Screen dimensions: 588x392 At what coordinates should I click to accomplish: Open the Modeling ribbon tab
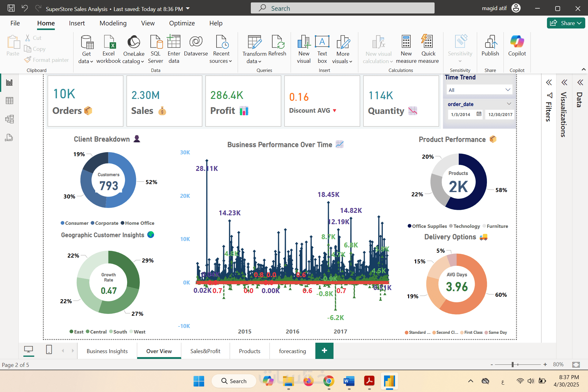point(113,23)
